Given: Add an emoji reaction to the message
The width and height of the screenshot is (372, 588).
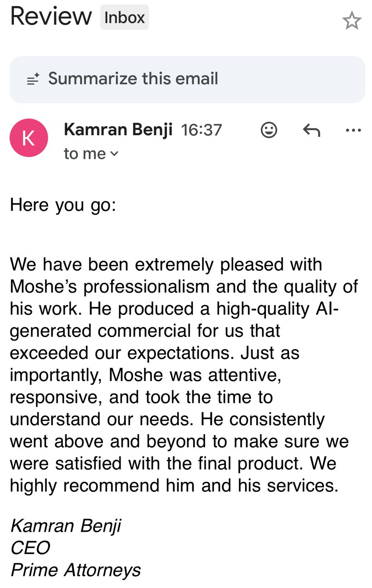Looking at the screenshot, I should (x=269, y=130).
